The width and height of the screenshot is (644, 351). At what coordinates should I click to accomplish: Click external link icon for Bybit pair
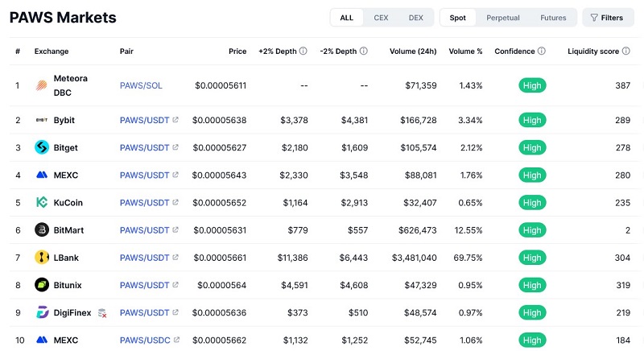pyautogui.click(x=175, y=120)
